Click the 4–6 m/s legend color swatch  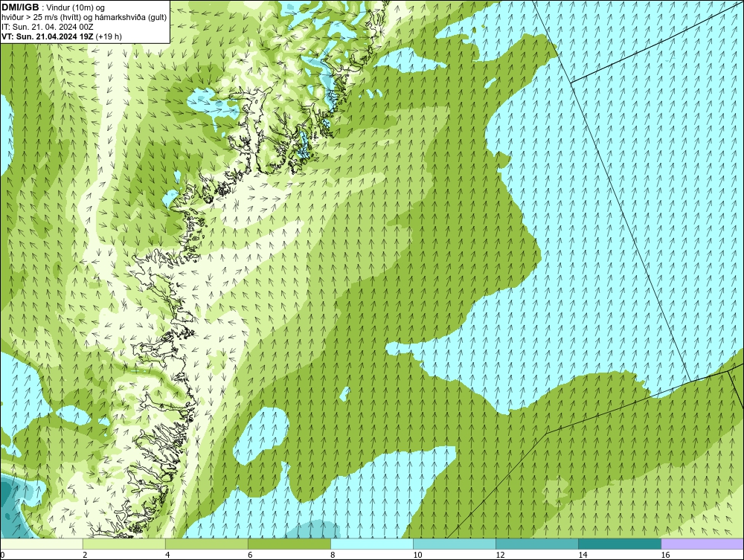point(207,544)
